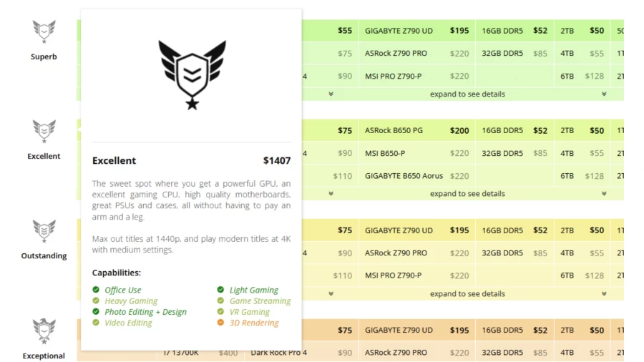Viewport: 644px width, 362px height.
Task: Open the Game Streaming capability link
Action: [x=260, y=301]
